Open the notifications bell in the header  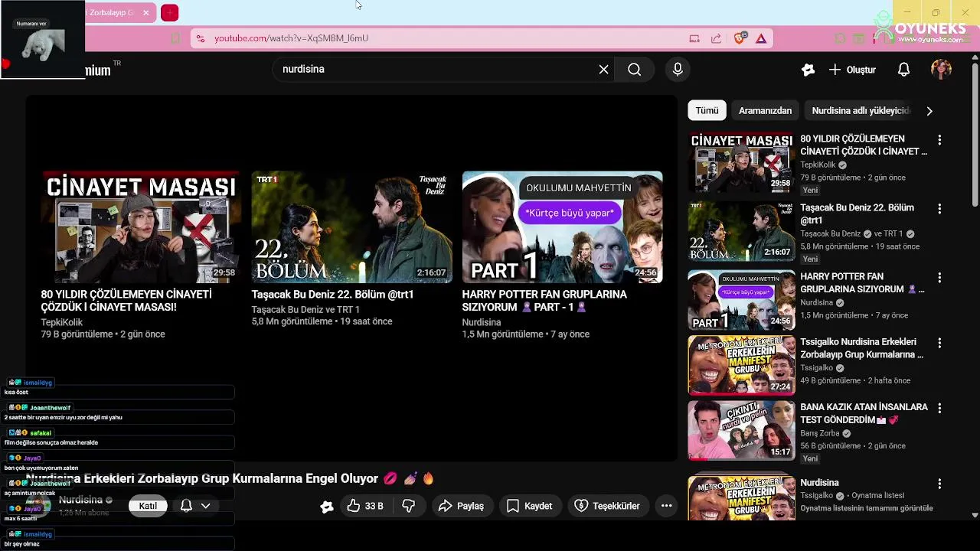903,70
